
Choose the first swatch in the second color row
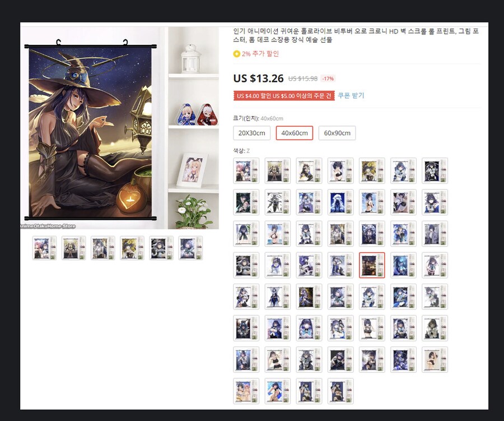(246, 202)
